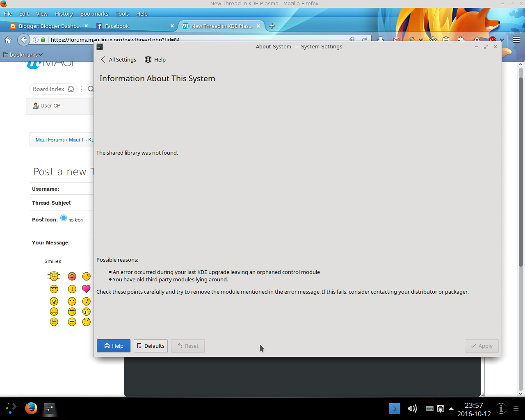Expand the bookmarks toolbar folder

pyautogui.click(x=23, y=55)
